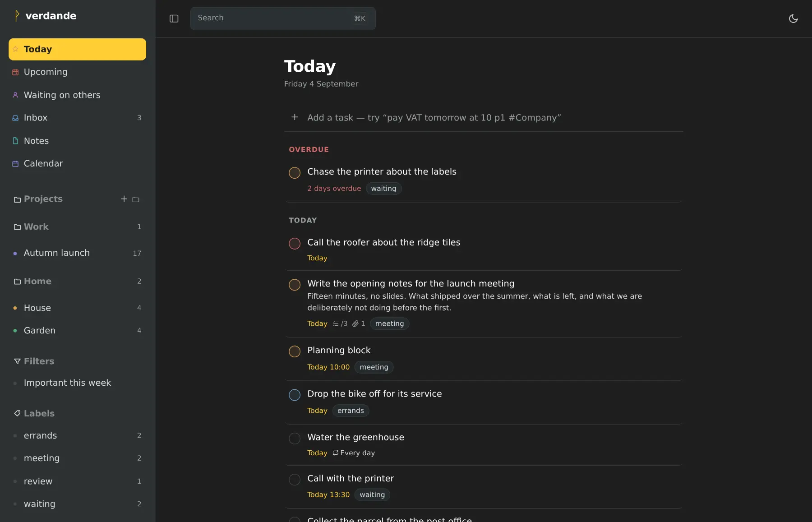
Task: Click errands tag on Drop the bike
Action: pos(351,411)
